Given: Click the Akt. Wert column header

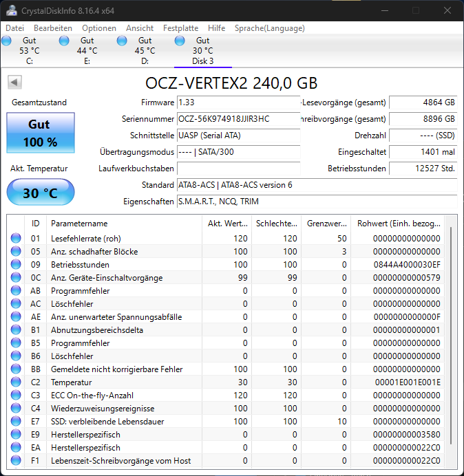Looking at the screenshot, I should (x=227, y=224).
